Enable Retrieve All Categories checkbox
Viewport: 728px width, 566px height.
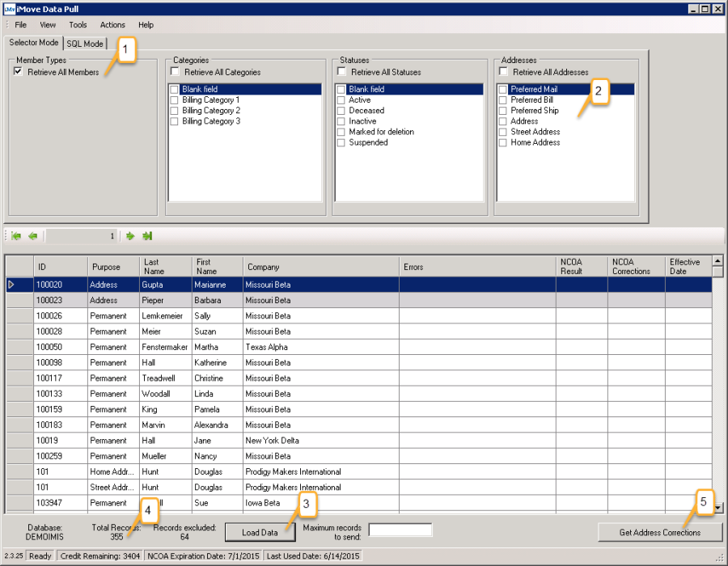pyautogui.click(x=175, y=72)
